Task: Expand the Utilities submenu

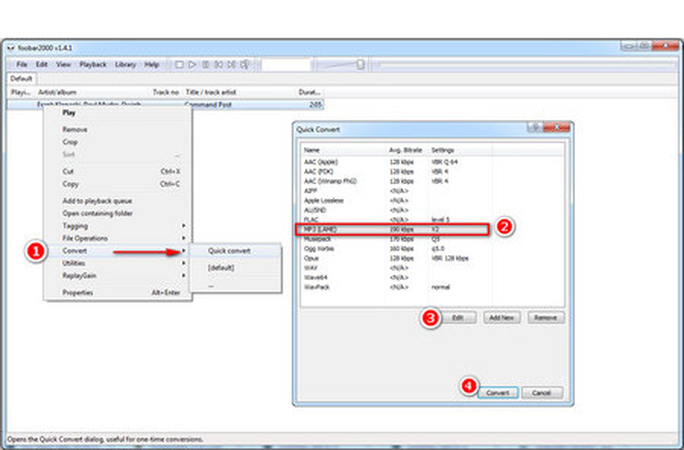Action: [118, 263]
